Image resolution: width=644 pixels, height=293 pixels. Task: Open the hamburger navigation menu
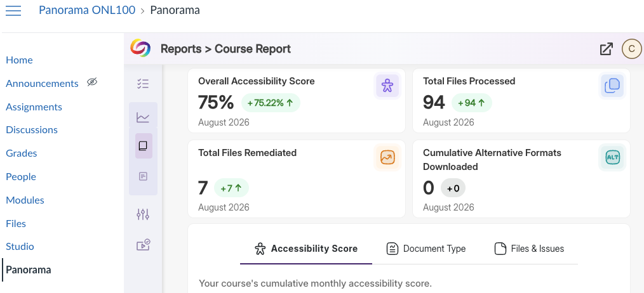13,10
